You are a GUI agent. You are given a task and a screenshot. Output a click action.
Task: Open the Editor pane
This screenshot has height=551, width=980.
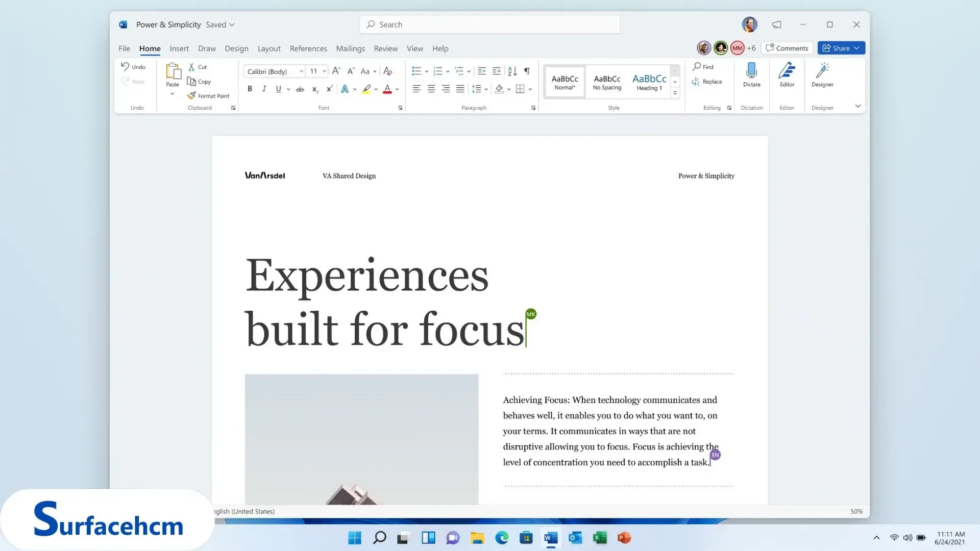787,75
